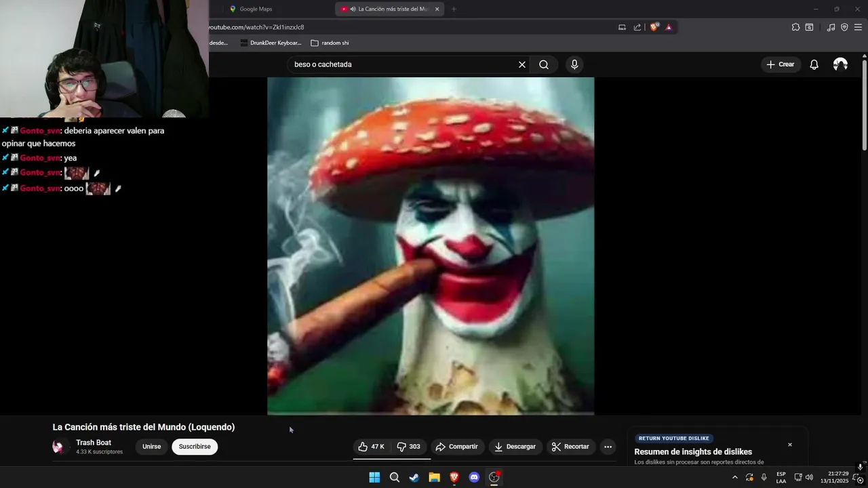Image resolution: width=868 pixels, height=488 pixels.
Task: Open File Explorer from the taskbar
Action: pos(434,477)
